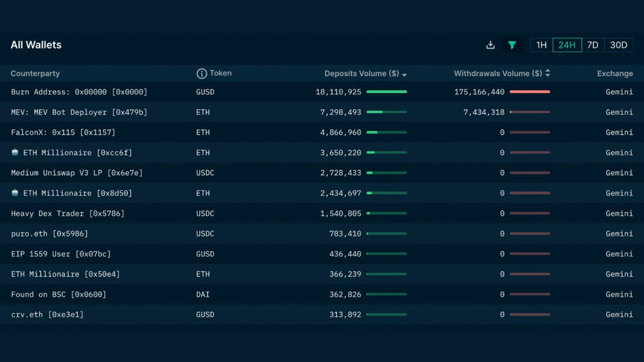
Task: Open crv.eth 0xe3e1 wallet entry
Action: 47,314
